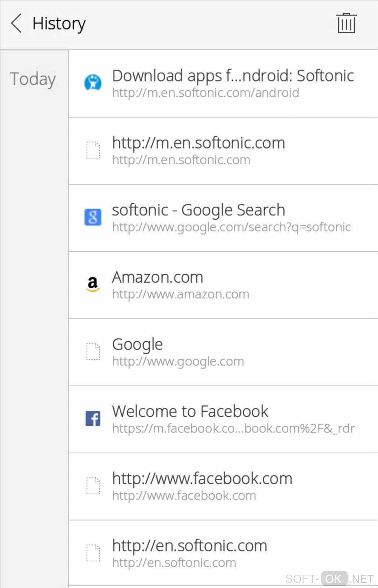
Task: Tap blank page icon beside Google entry
Action: [93, 351]
